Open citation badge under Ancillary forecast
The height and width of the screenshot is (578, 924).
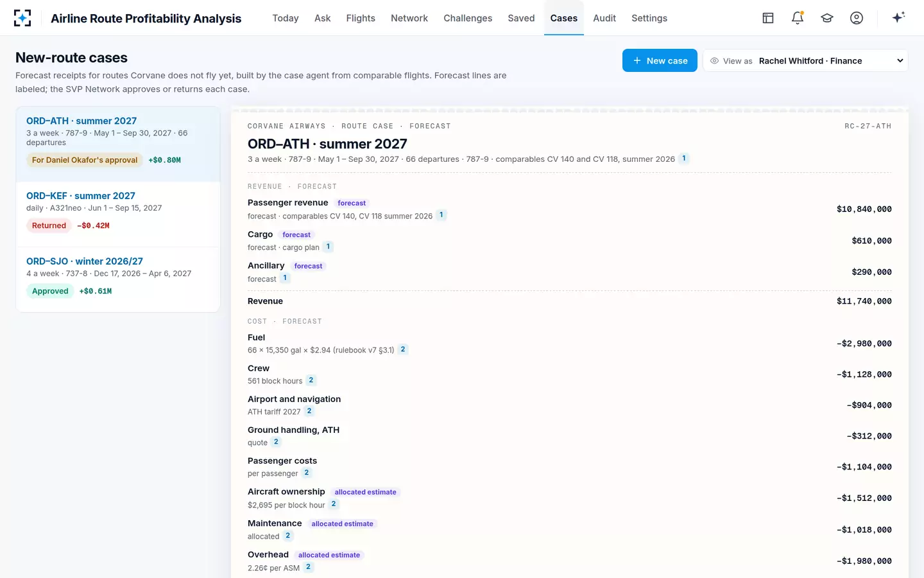(285, 278)
